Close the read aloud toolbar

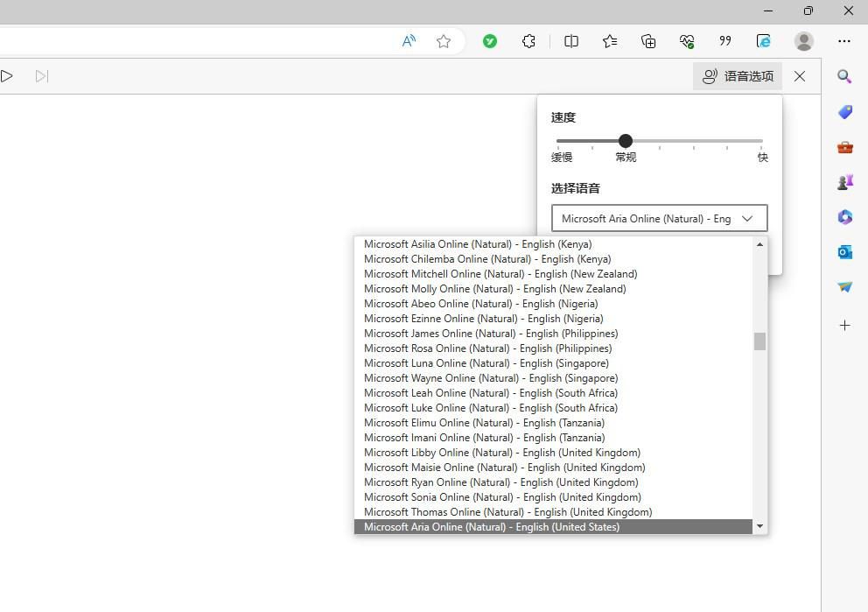800,76
